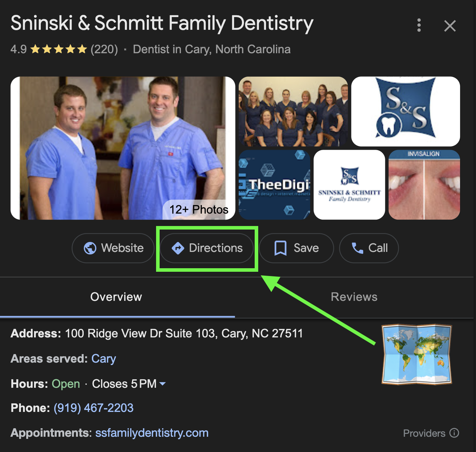476x452 pixels.
Task: Open the three-dot more options menu
Action: click(x=419, y=25)
